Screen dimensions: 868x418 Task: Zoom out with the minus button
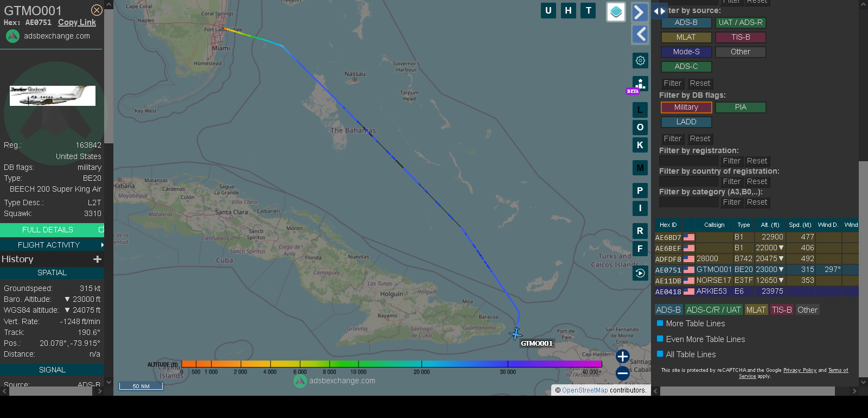[x=623, y=373]
